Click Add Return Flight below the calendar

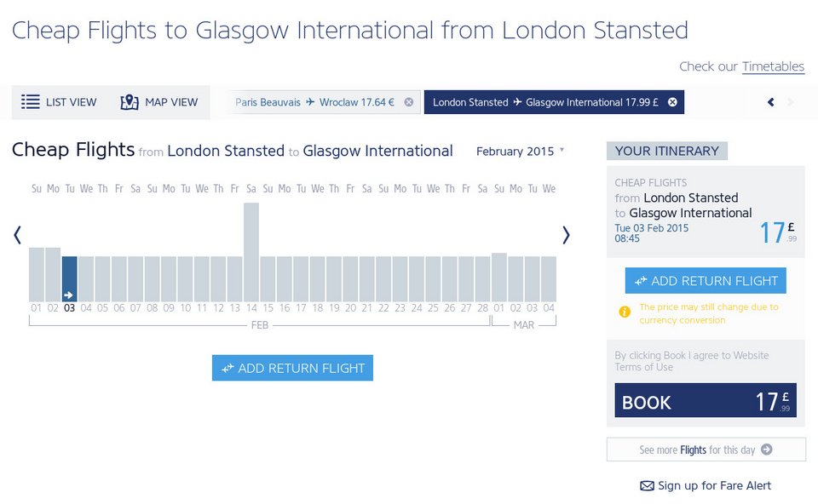(x=292, y=368)
